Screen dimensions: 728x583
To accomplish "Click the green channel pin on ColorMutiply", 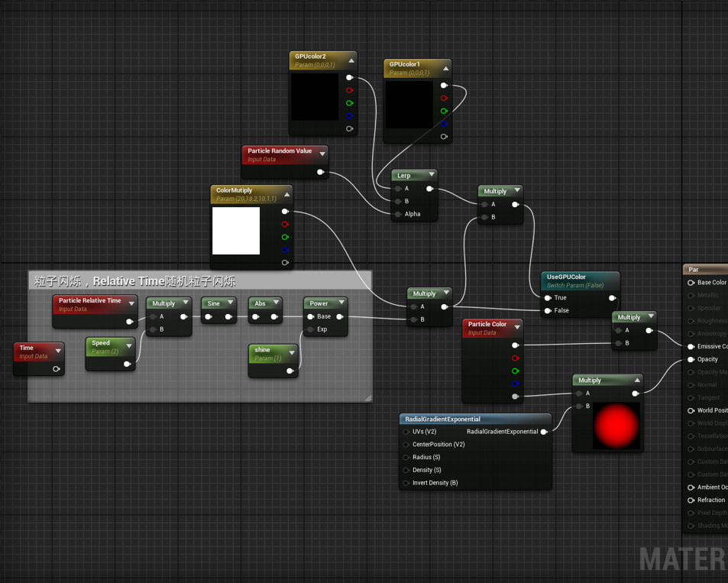I will 285,237.
